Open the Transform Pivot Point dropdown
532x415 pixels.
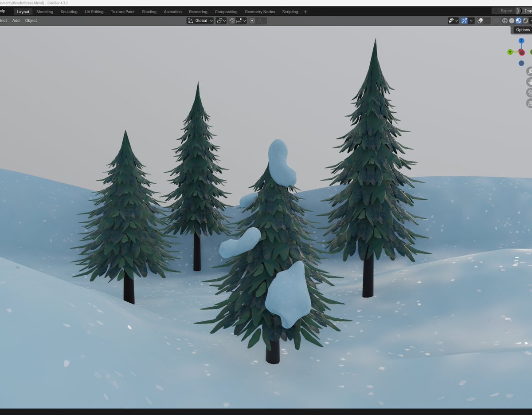pyautogui.click(x=220, y=20)
